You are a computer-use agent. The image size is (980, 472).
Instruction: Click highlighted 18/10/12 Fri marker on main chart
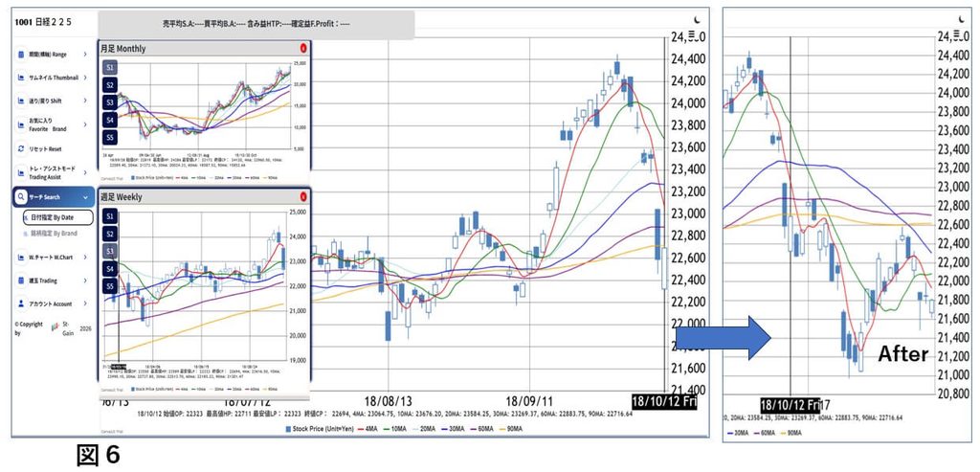[664, 401]
